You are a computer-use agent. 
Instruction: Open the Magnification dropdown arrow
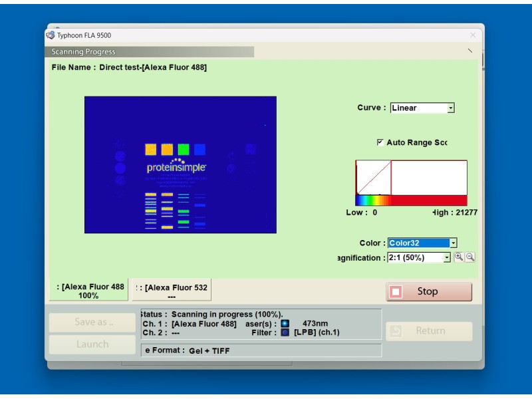pyautogui.click(x=447, y=257)
